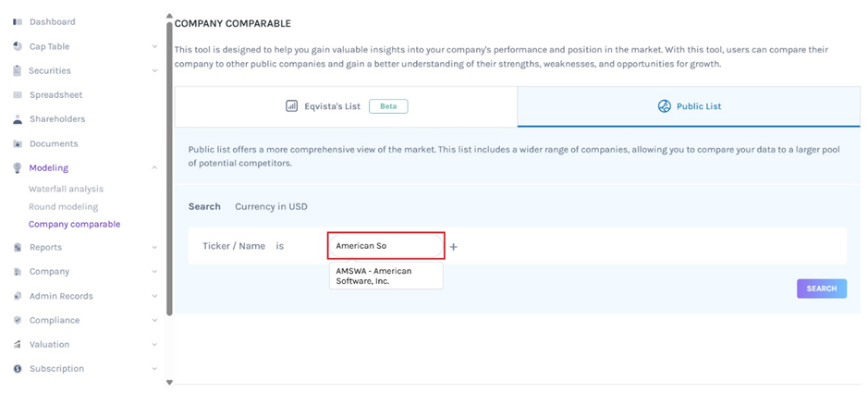Expand the Cap Table menu chevron
Image resolution: width=868 pixels, height=393 pixels.
pos(154,46)
